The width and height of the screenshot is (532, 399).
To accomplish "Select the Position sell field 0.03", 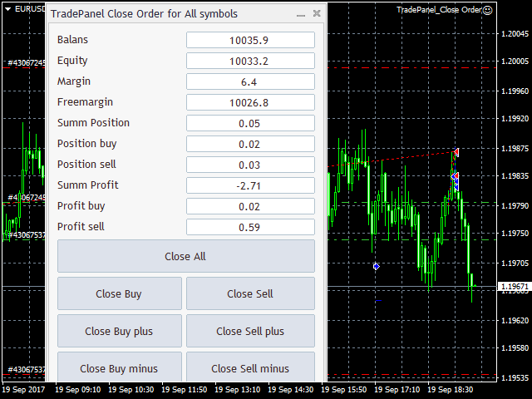I will click(250, 165).
